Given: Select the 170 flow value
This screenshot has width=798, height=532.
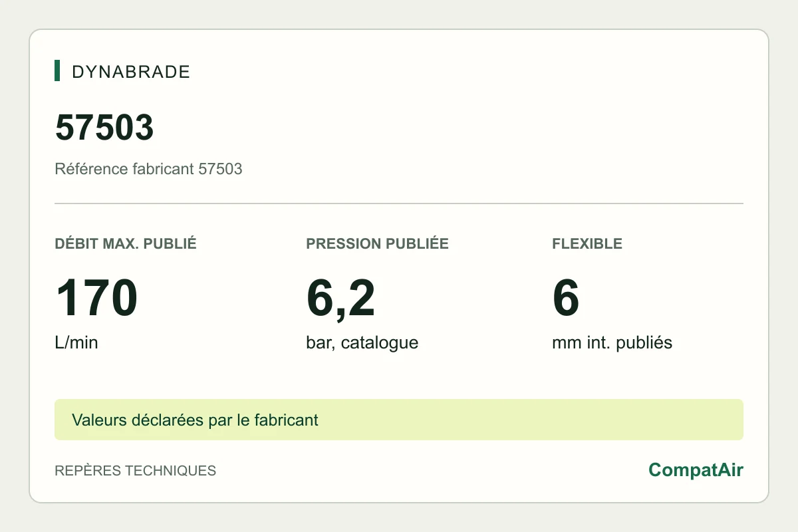Looking at the screenshot, I should pyautogui.click(x=96, y=299).
